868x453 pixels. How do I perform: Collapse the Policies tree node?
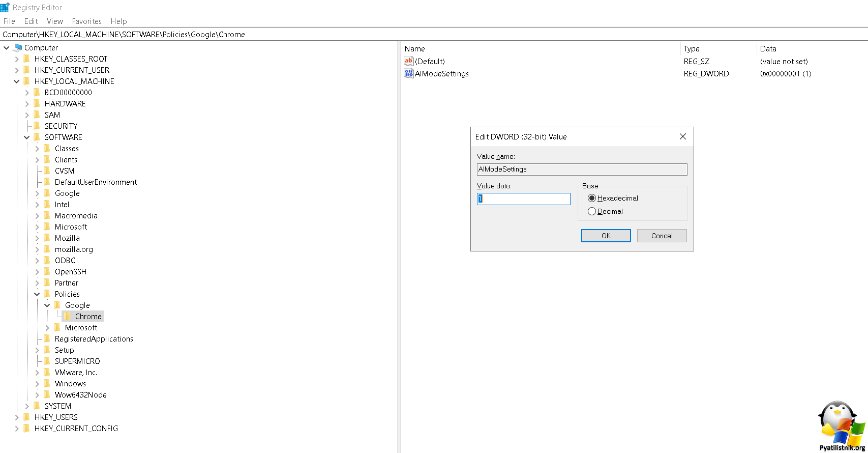coord(37,294)
